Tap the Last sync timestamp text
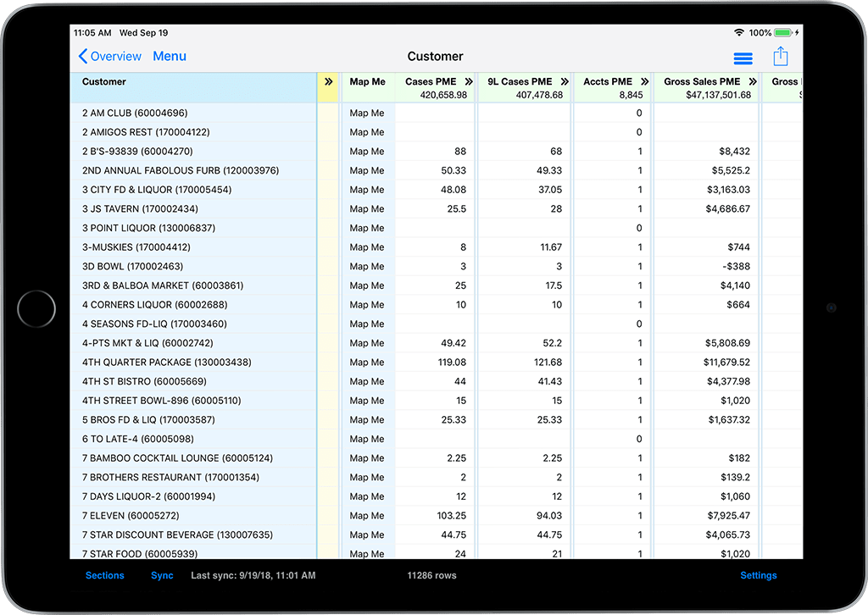The image size is (868, 615). tap(253, 575)
